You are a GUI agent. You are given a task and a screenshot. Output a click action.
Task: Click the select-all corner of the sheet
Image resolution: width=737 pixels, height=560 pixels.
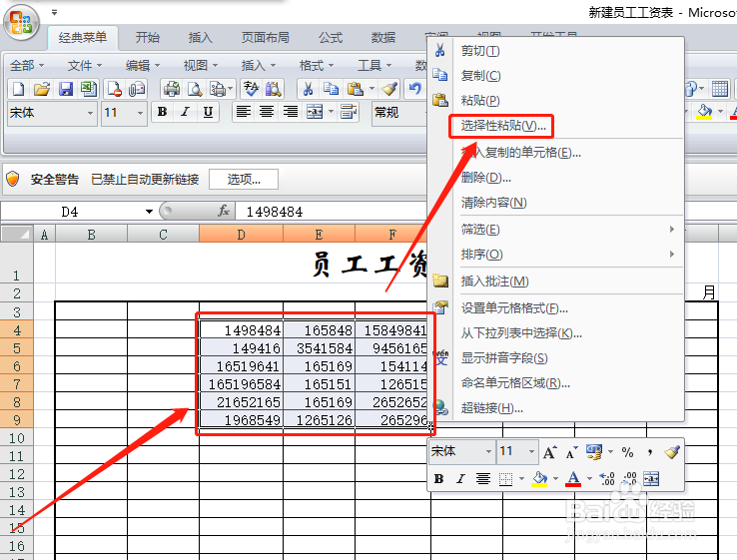pyautogui.click(x=17, y=234)
